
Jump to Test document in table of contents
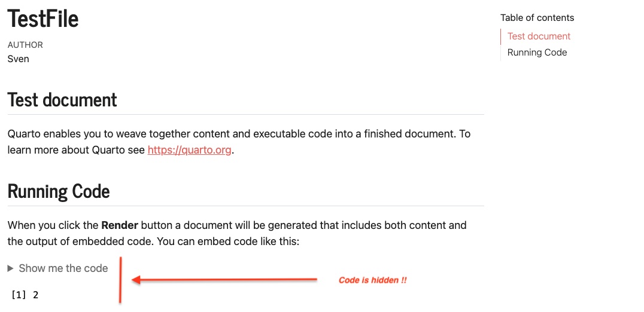[539, 36]
